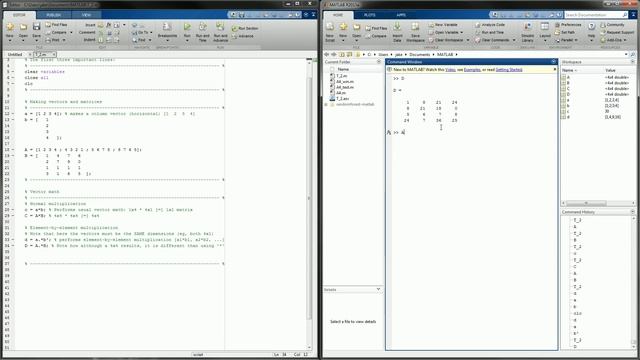
Task: Click the Save Workspace icon
Action: tap(415, 27)
